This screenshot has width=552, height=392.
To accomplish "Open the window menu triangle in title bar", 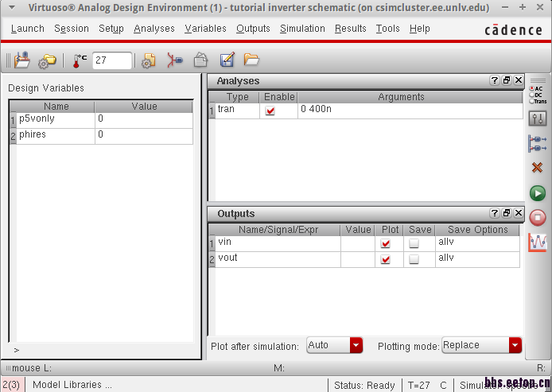I will click(x=12, y=7).
